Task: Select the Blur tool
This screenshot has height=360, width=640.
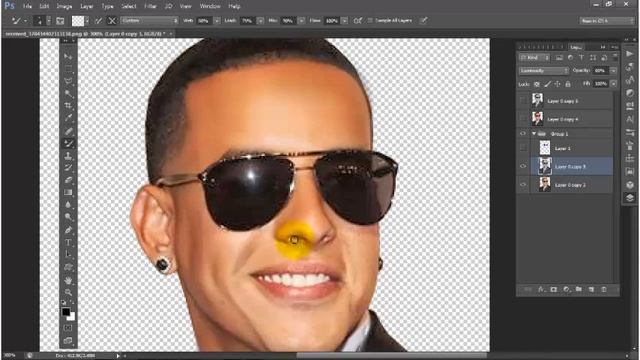Action: click(x=68, y=205)
